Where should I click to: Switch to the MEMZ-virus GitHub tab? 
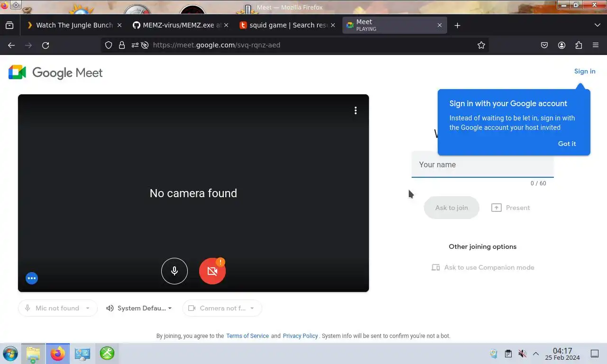(x=177, y=25)
